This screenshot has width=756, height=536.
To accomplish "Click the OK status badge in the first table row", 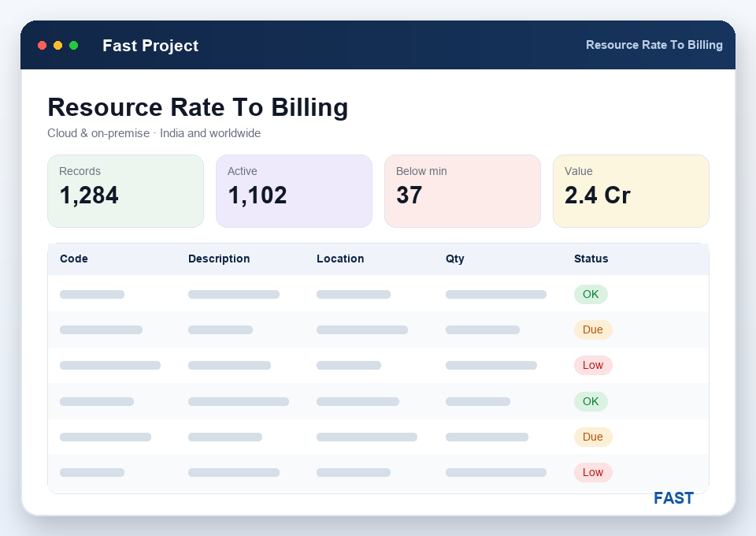I will 591,294.
